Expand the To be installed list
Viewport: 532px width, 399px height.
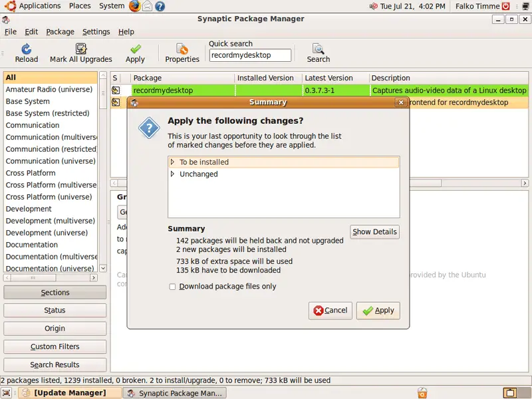pos(172,162)
